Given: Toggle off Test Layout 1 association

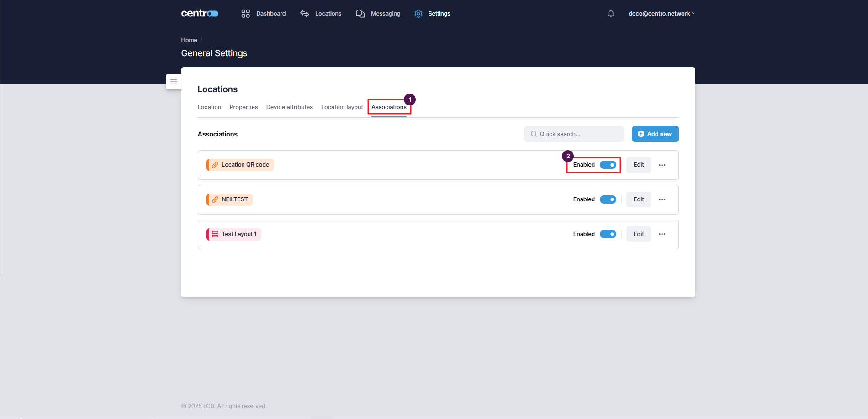Looking at the screenshot, I should [x=608, y=234].
